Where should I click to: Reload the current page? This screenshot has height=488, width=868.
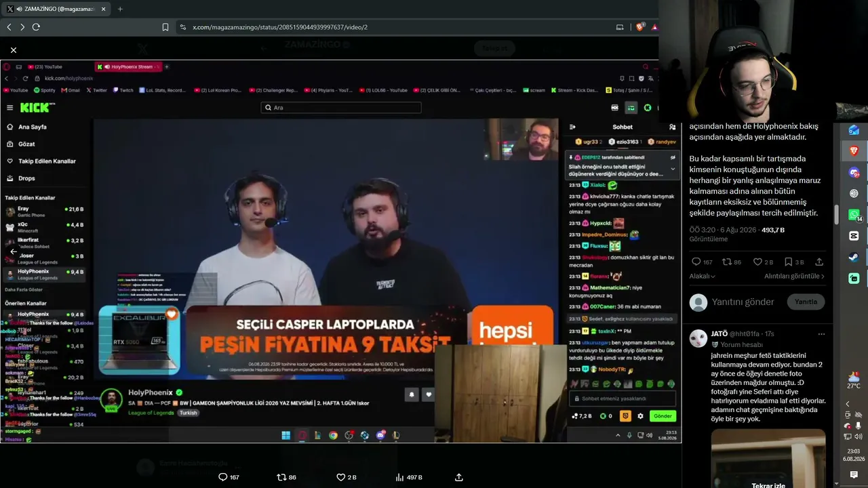[x=36, y=27]
